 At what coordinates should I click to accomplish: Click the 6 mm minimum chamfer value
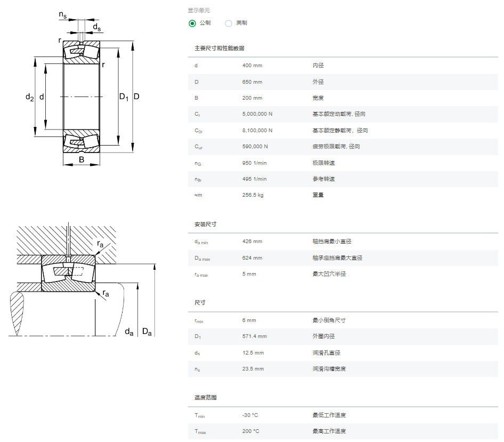pos(249,320)
